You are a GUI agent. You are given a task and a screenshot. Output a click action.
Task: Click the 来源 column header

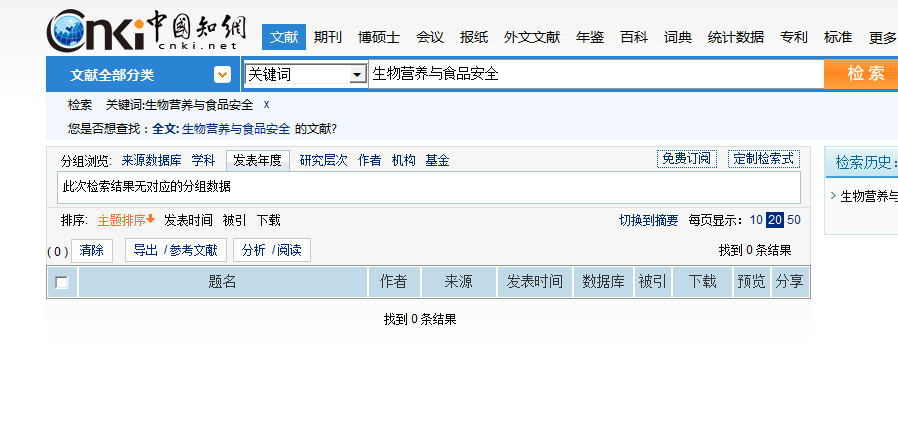point(459,282)
